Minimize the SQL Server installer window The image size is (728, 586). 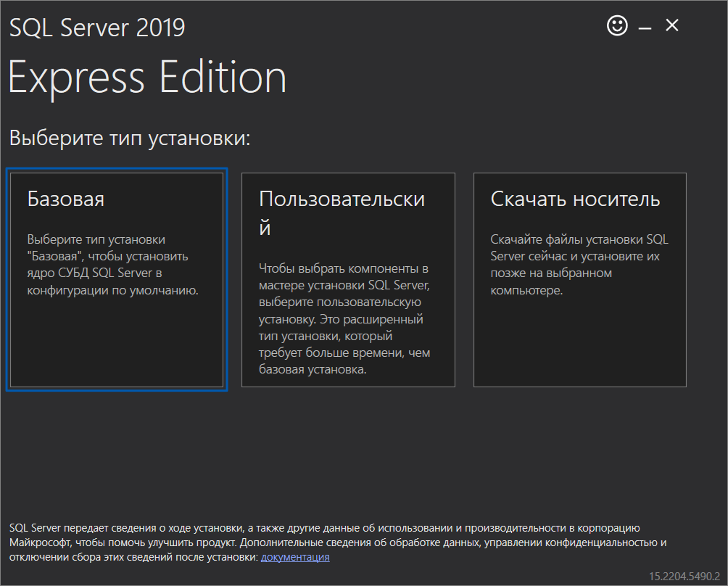pos(645,28)
